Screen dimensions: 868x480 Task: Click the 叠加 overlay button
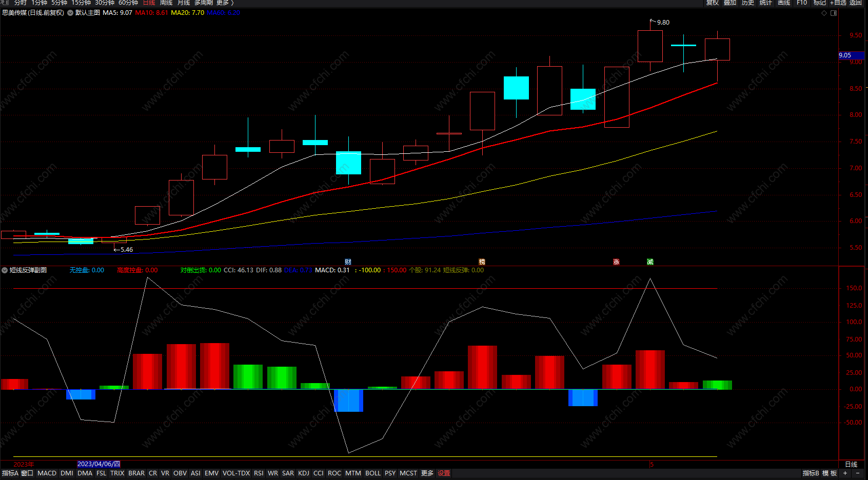point(730,3)
